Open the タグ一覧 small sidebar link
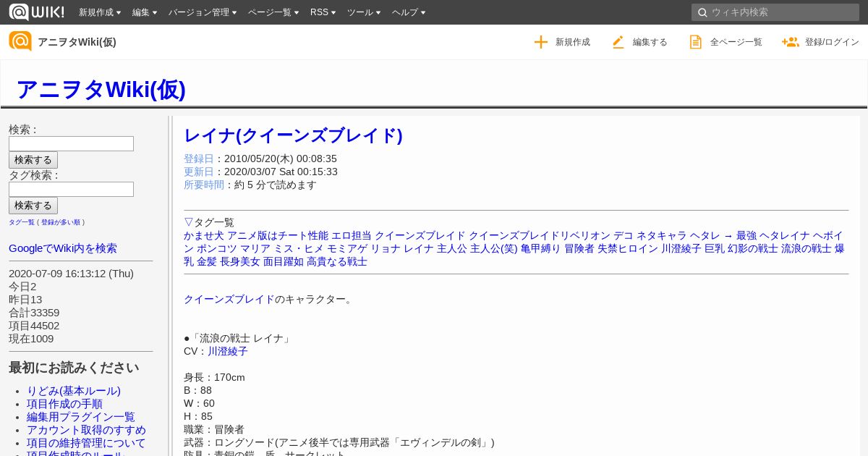 22,222
